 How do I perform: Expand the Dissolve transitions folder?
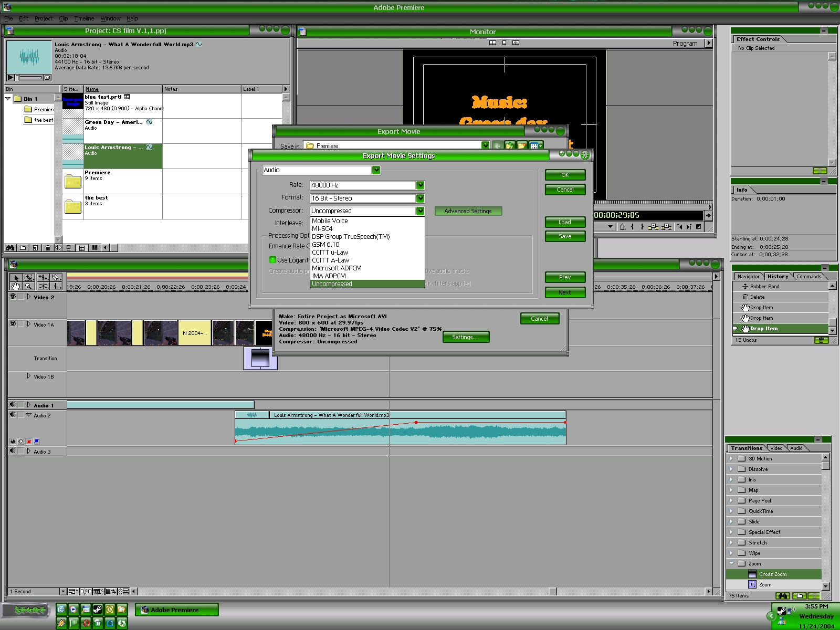pos(731,469)
